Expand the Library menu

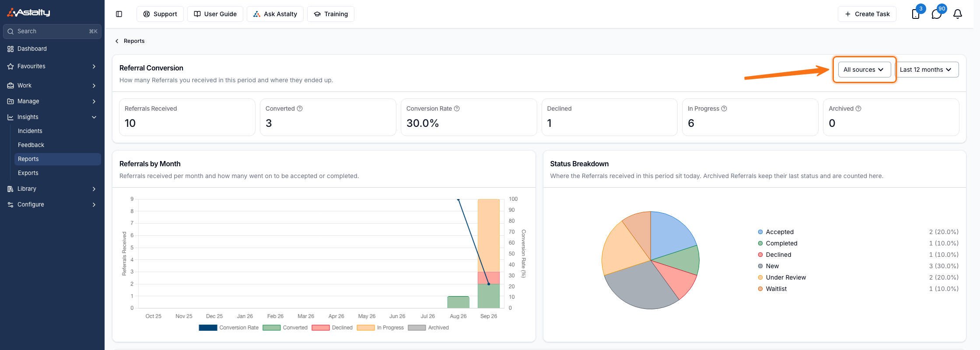point(94,189)
